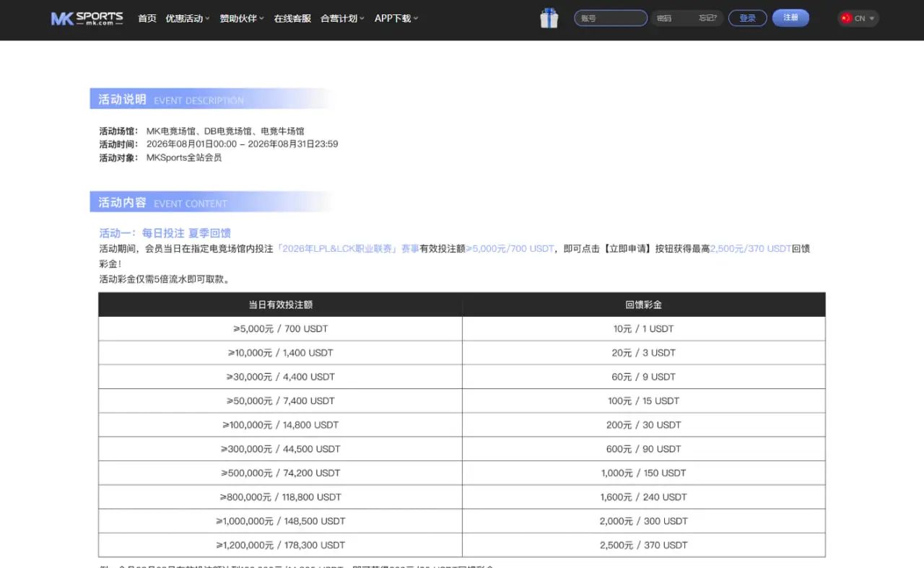Click the 活动场馆 venue line
This screenshot has height=568, width=924.
tap(202, 131)
